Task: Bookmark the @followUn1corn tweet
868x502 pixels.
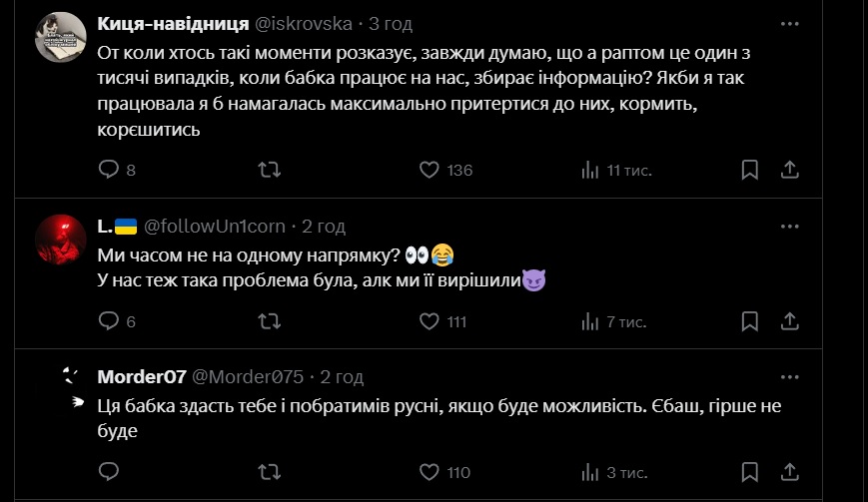Action: [750, 321]
